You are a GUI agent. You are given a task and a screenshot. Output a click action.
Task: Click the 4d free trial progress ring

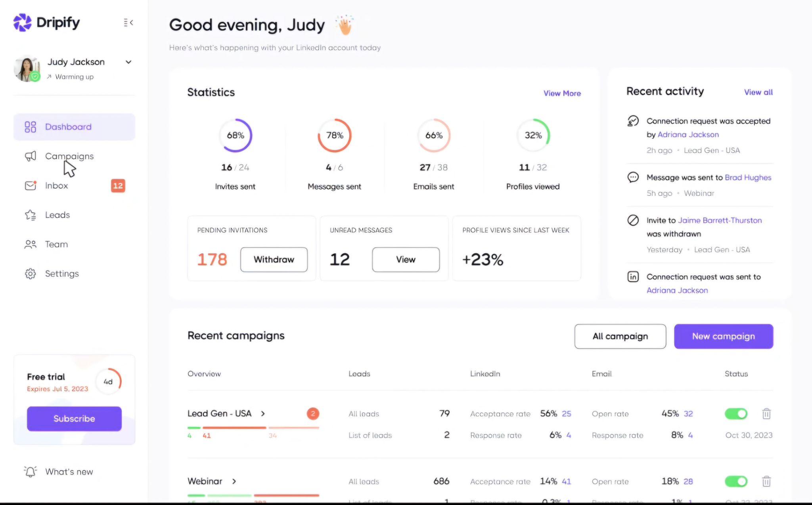coord(108,381)
